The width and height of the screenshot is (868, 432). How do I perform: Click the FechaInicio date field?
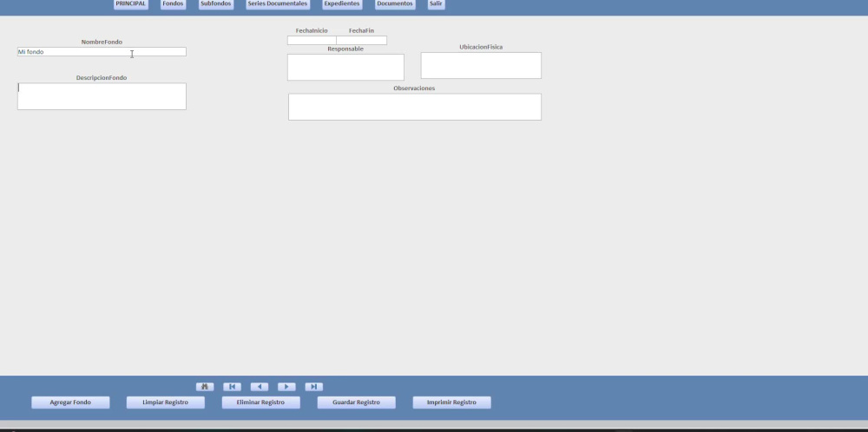312,41
